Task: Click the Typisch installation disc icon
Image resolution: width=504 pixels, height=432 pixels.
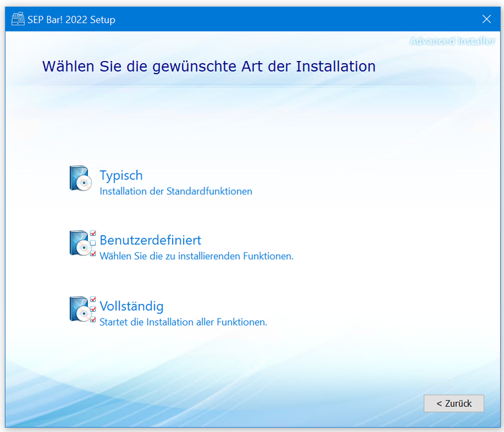Action: 81,178
